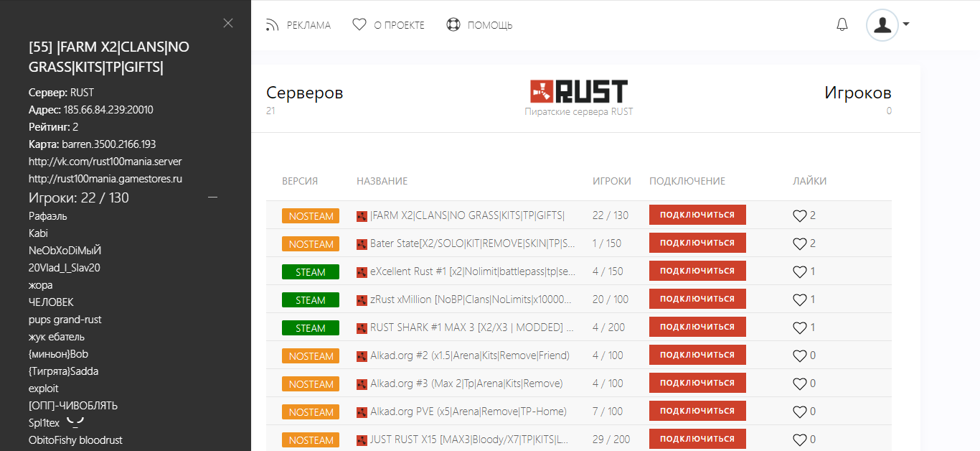This screenshot has height=451, width=980.
Task: Select player ObitoFishy bloodrust in the list
Action: point(75,440)
